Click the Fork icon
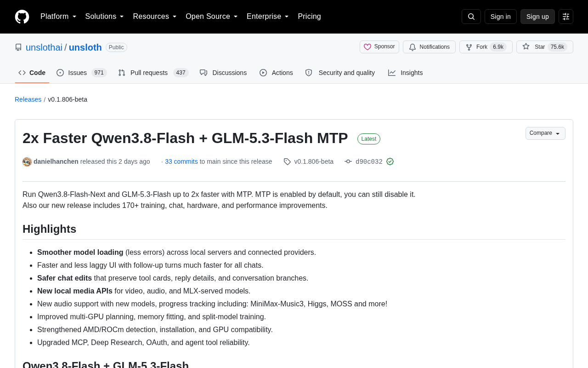 click(x=469, y=47)
